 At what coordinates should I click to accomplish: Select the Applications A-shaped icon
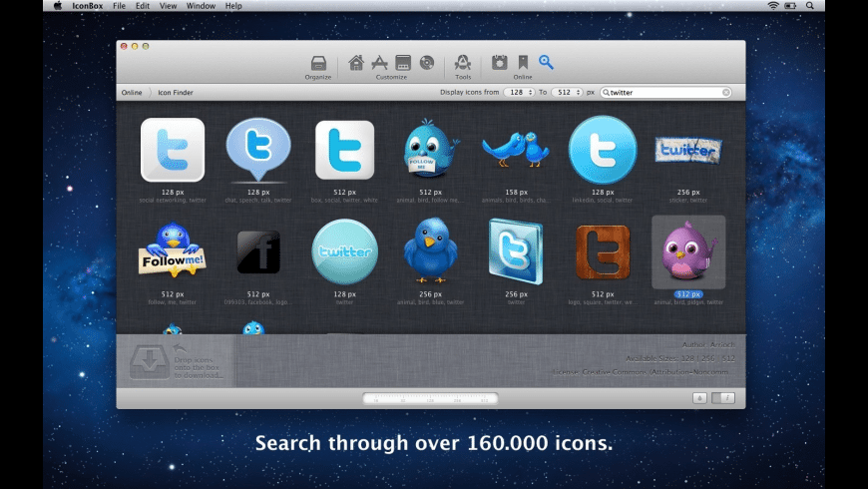pyautogui.click(x=379, y=63)
